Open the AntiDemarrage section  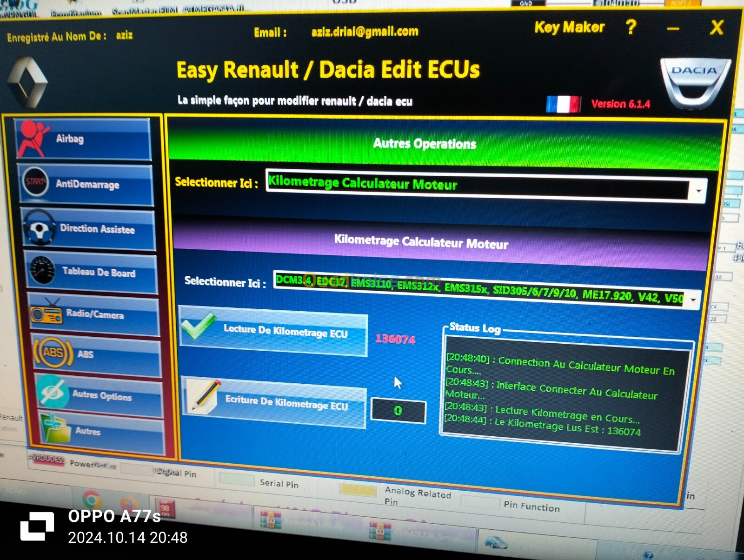[x=86, y=185]
